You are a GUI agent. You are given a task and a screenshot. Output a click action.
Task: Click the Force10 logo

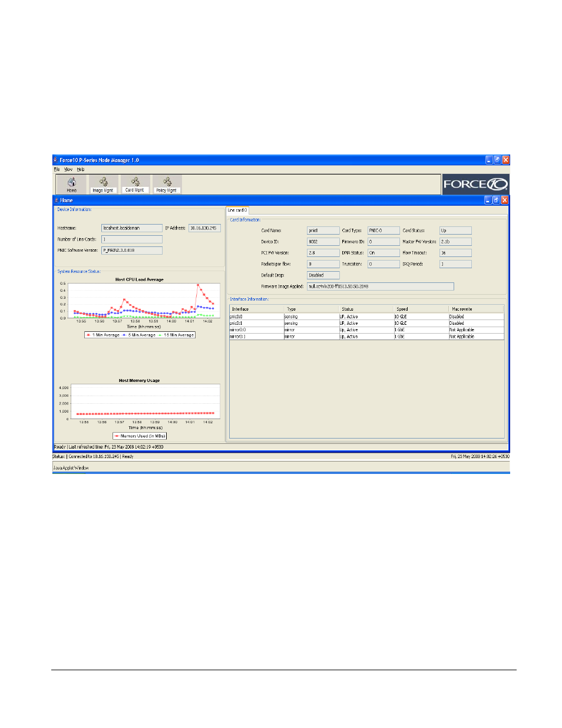(x=475, y=184)
